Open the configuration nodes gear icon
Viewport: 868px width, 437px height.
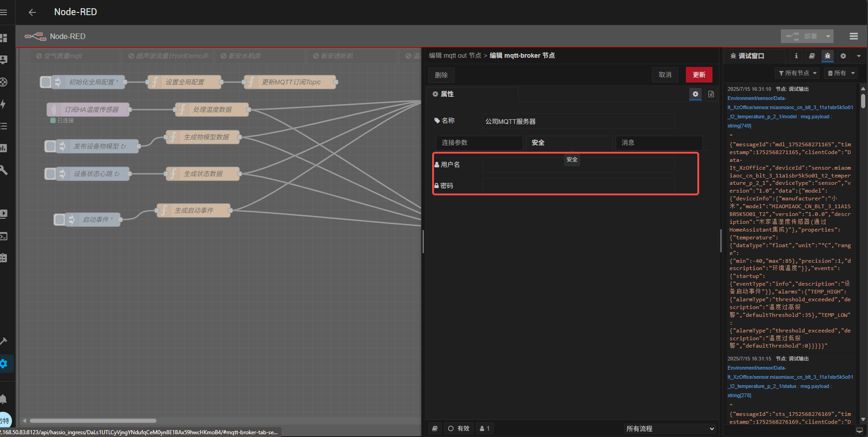843,56
